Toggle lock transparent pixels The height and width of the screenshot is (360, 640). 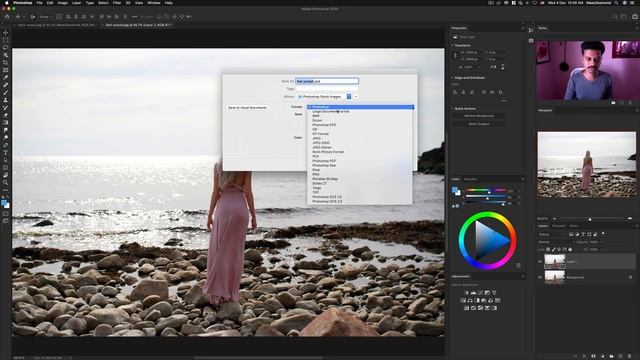click(548, 249)
